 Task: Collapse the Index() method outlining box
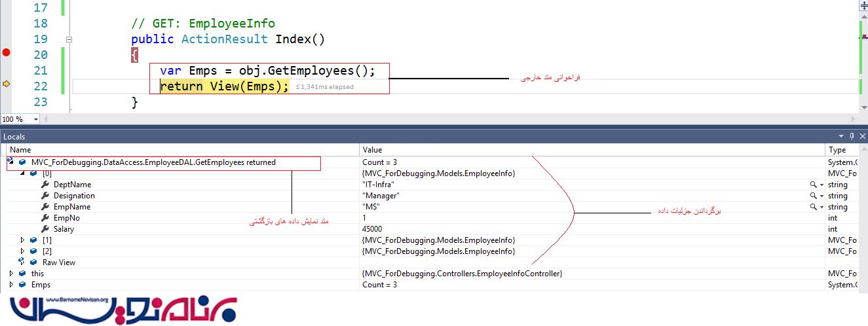coord(69,40)
